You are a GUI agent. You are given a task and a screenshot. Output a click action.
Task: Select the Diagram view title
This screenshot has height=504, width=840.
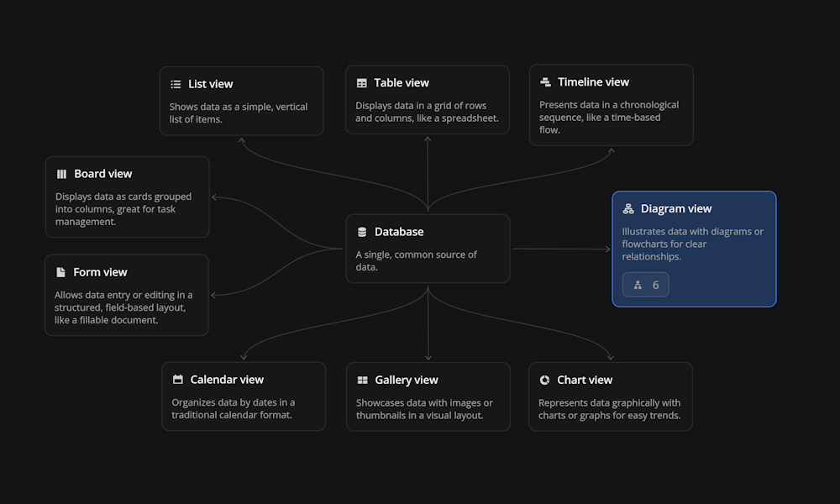click(x=676, y=209)
